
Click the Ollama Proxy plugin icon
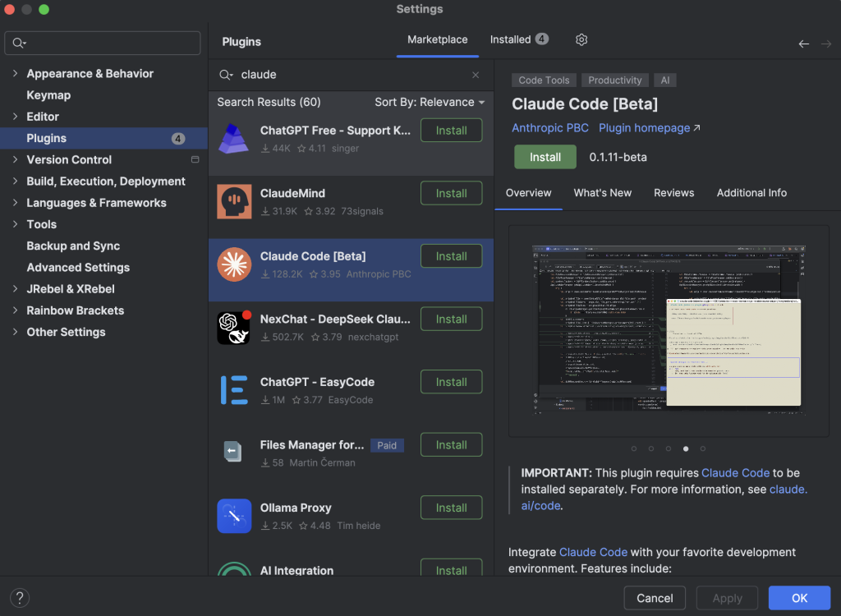point(234,516)
